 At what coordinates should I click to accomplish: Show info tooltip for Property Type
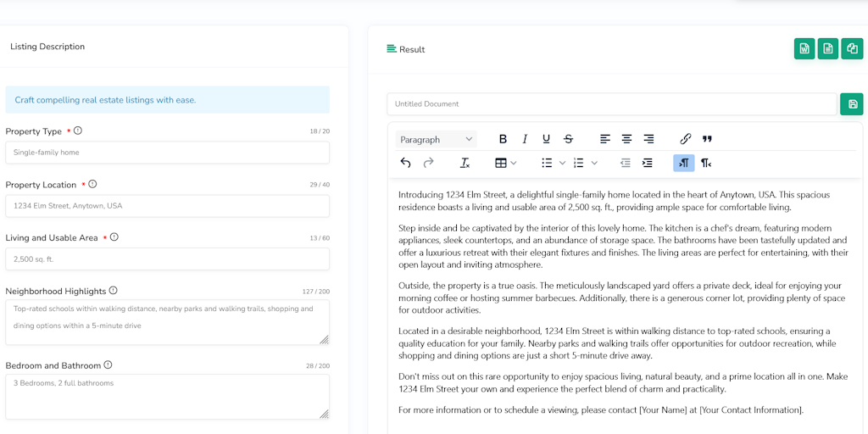click(x=77, y=131)
